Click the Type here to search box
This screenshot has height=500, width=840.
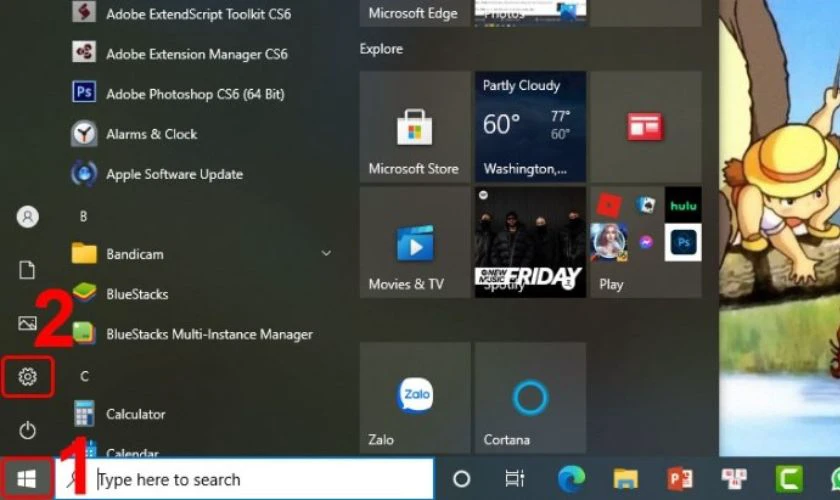pos(244,479)
